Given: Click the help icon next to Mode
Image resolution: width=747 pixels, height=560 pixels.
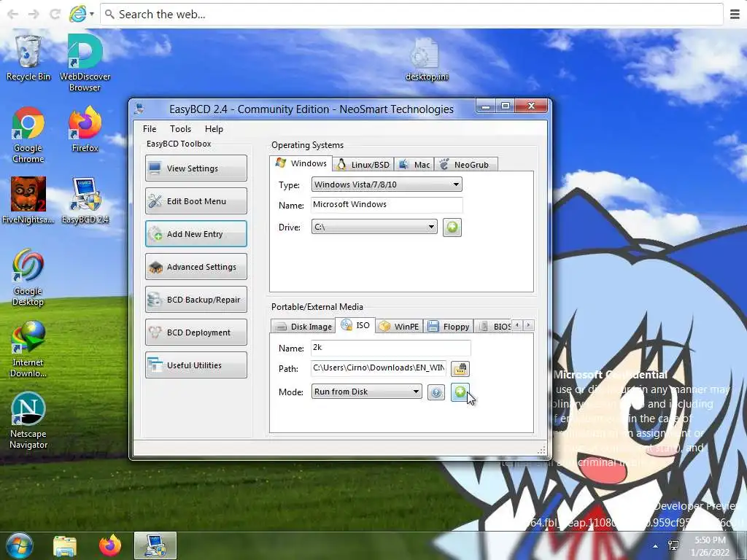Looking at the screenshot, I should 436,392.
